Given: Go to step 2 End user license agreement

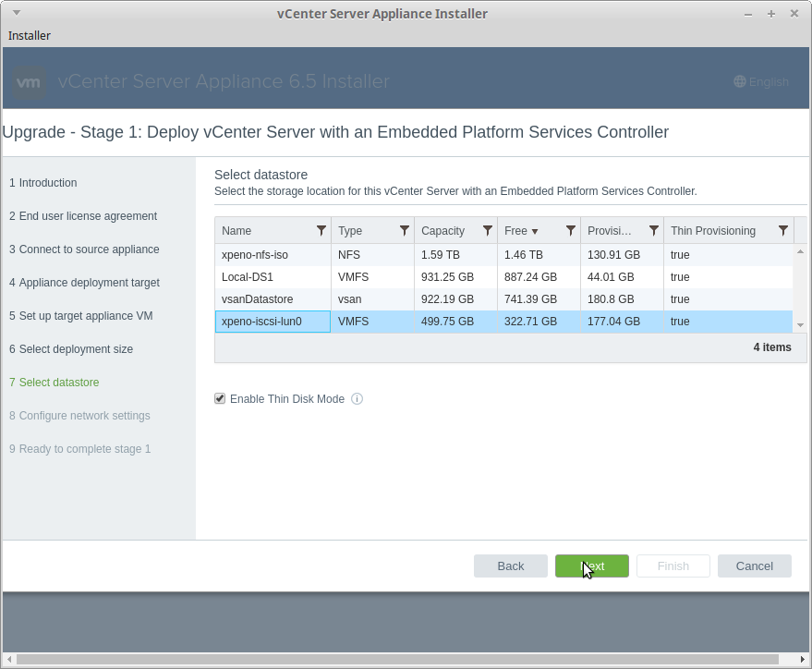Looking at the screenshot, I should (x=83, y=216).
